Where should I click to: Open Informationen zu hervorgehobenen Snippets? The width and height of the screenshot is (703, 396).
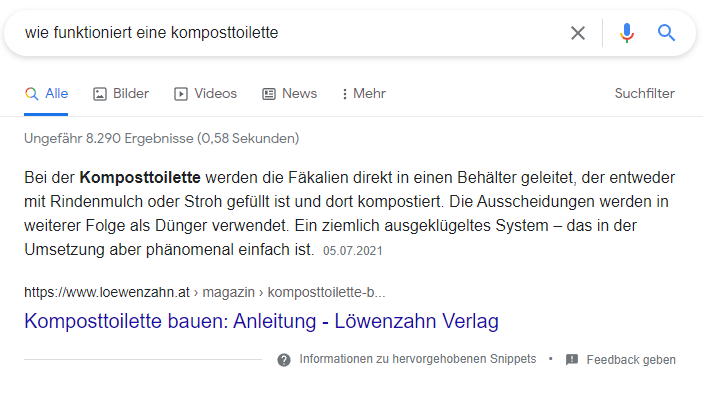point(417,359)
